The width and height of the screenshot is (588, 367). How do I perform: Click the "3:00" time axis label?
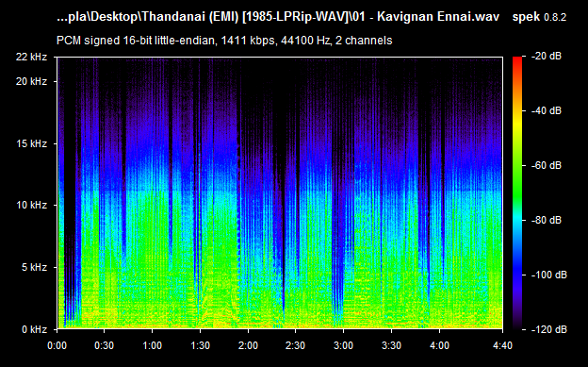pyautogui.click(x=344, y=345)
